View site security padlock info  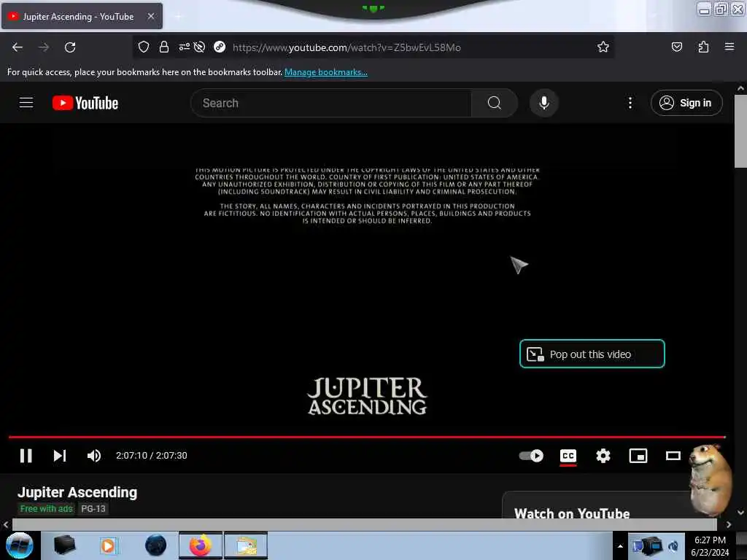click(x=164, y=47)
